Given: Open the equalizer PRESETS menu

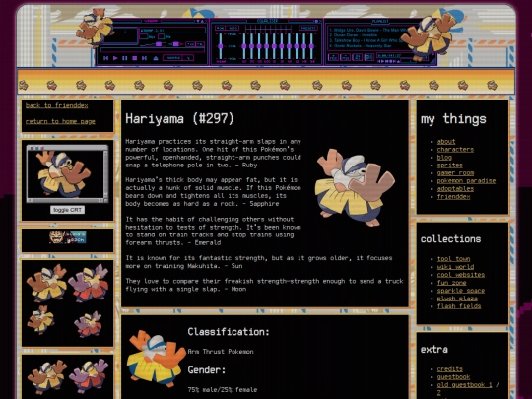Looking at the screenshot, I should tap(308, 28).
